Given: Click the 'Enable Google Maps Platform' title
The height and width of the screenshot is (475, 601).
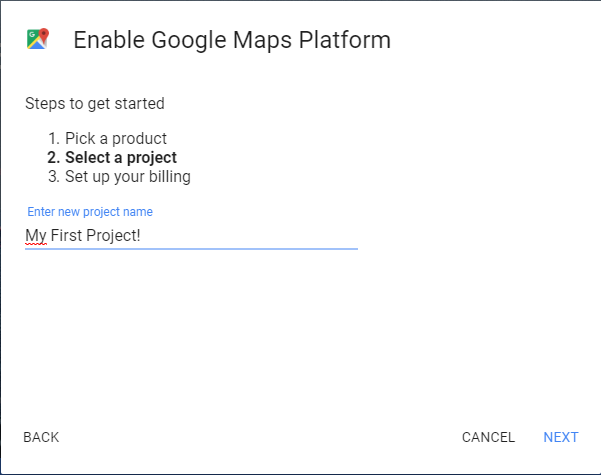Looking at the screenshot, I should 232,40.
